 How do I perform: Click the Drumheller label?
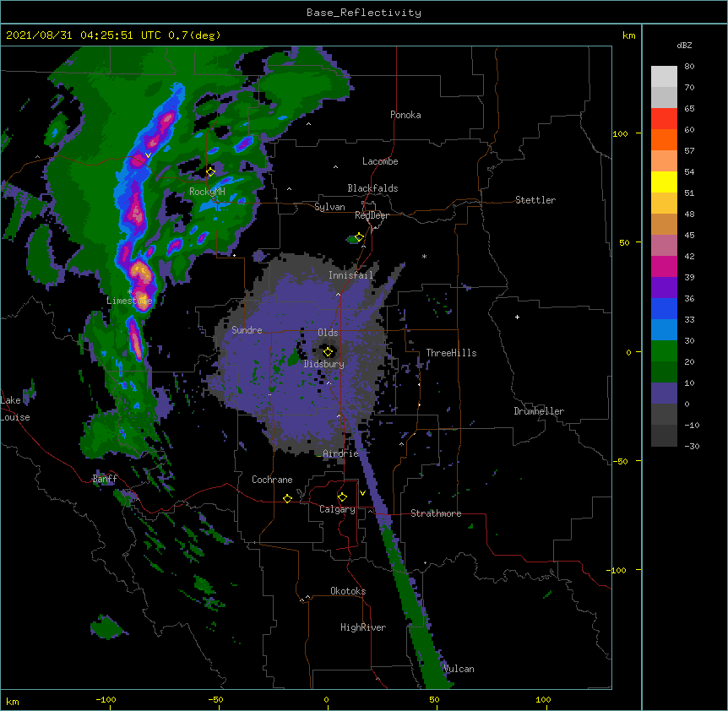[539, 411]
